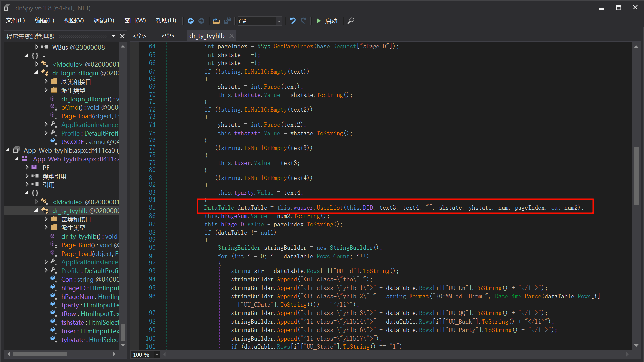
Task: Click the open file folder icon
Action: point(216,21)
